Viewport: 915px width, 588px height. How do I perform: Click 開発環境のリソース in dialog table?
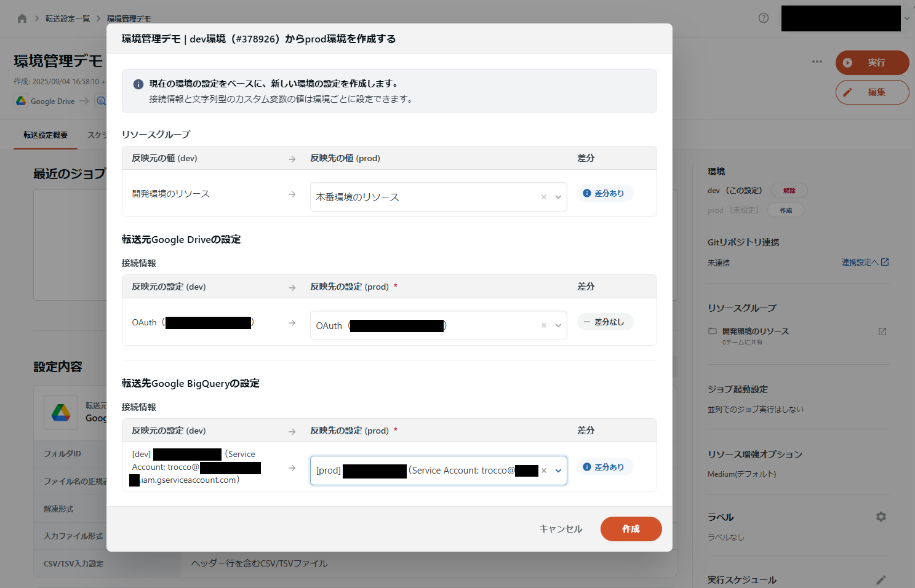click(x=170, y=194)
